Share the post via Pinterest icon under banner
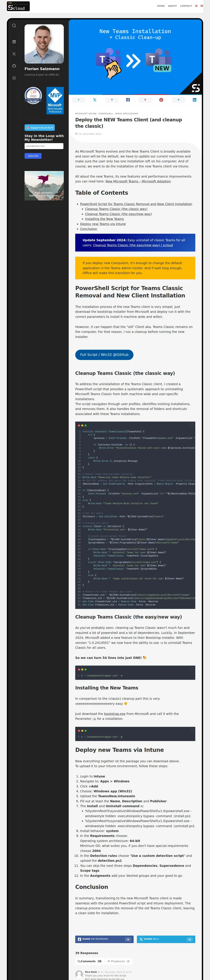This screenshot has width=210, height=980. pos(161,100)
